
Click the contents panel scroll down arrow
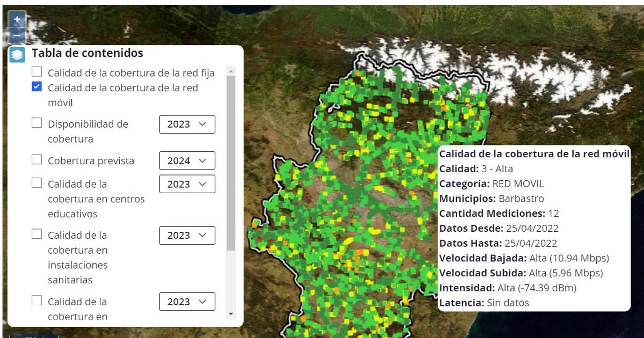[x=231, y=314]
